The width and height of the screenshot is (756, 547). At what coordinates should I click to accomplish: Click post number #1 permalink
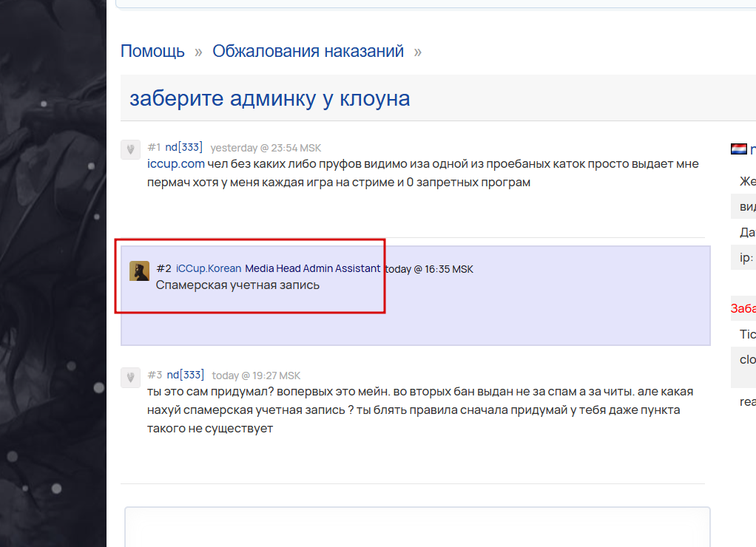pyautogui.click(x=154, y=147)
